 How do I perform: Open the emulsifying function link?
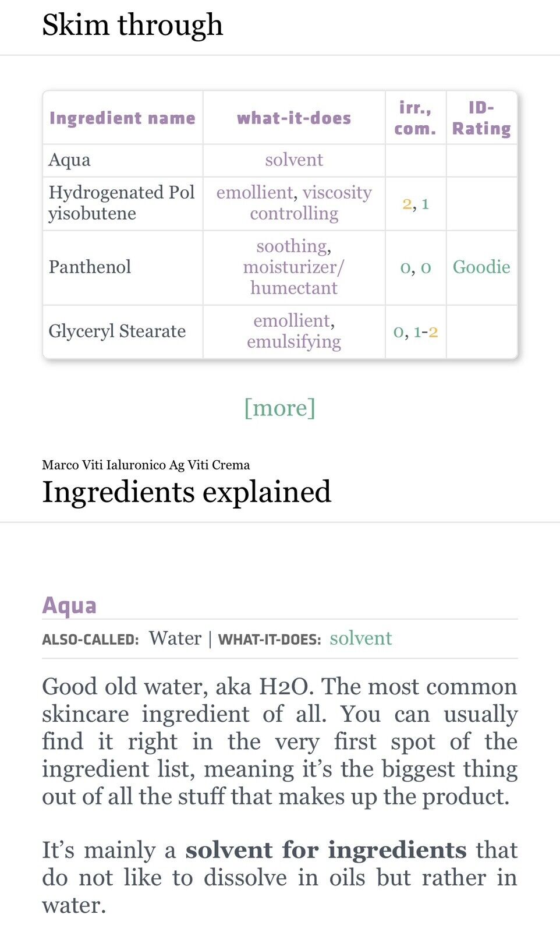click(x=294, y=342)
